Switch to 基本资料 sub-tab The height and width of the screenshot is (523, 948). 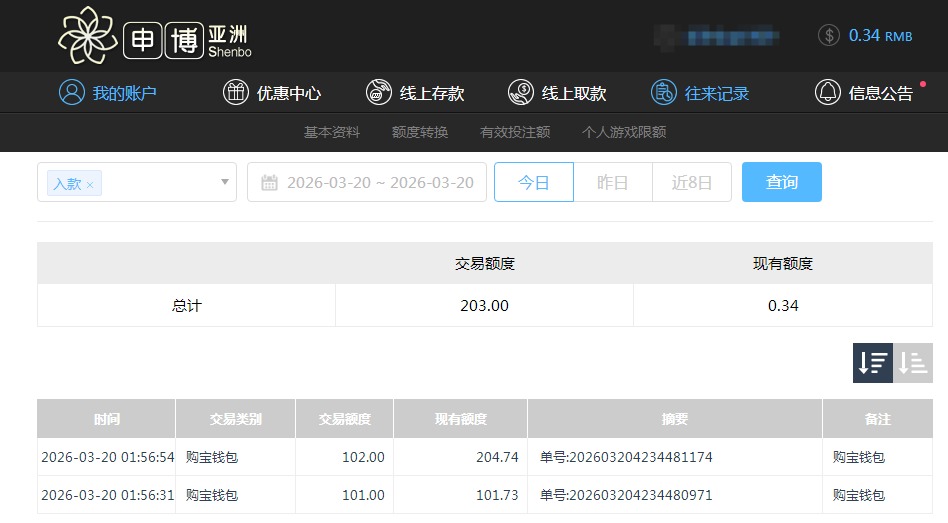point(332,132)
